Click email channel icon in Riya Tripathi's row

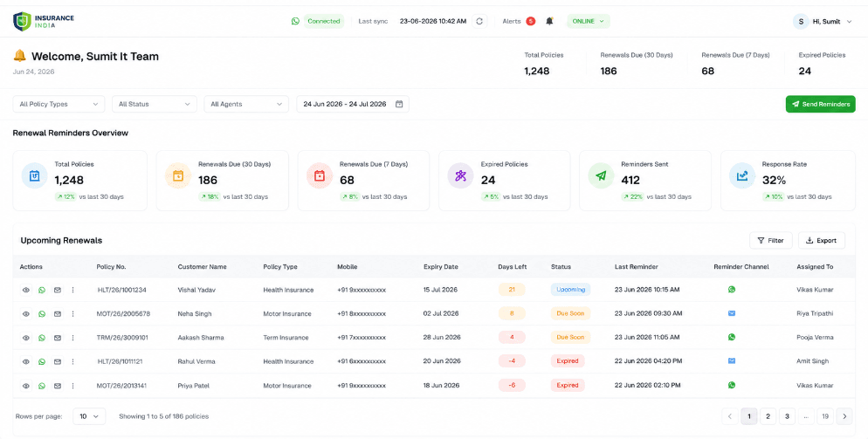click(x=732, y=313)
